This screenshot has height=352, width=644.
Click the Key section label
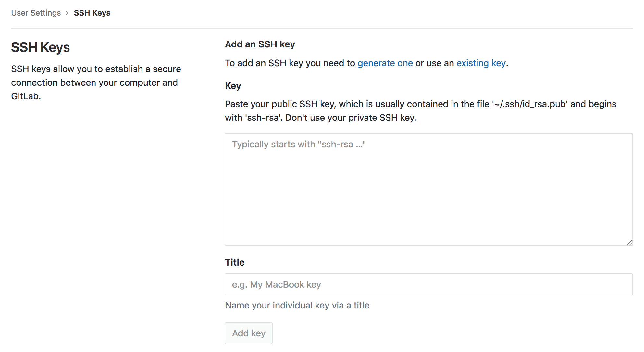click(232, 86)
